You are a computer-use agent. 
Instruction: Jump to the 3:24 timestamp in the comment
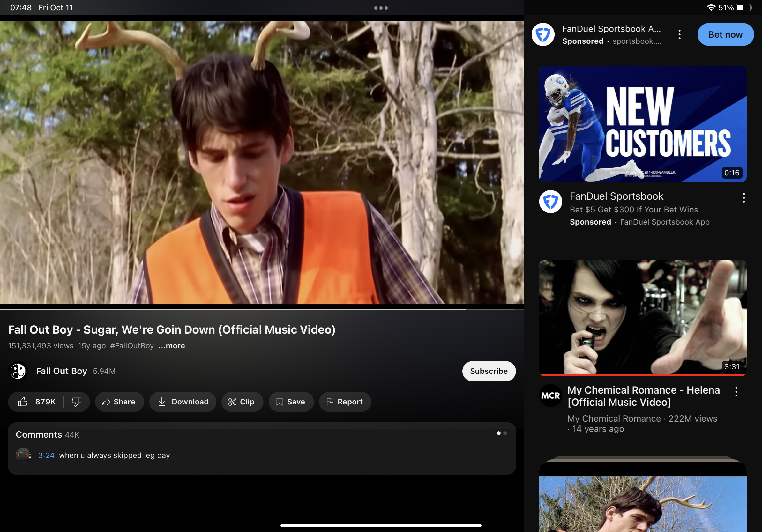point(47,455)
